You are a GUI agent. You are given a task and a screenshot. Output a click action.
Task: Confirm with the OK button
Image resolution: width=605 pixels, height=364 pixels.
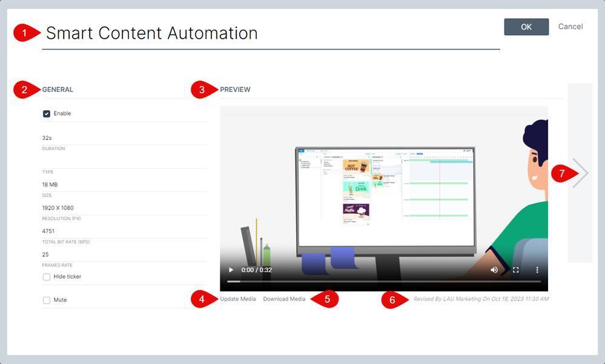click(x=526, y=27)
